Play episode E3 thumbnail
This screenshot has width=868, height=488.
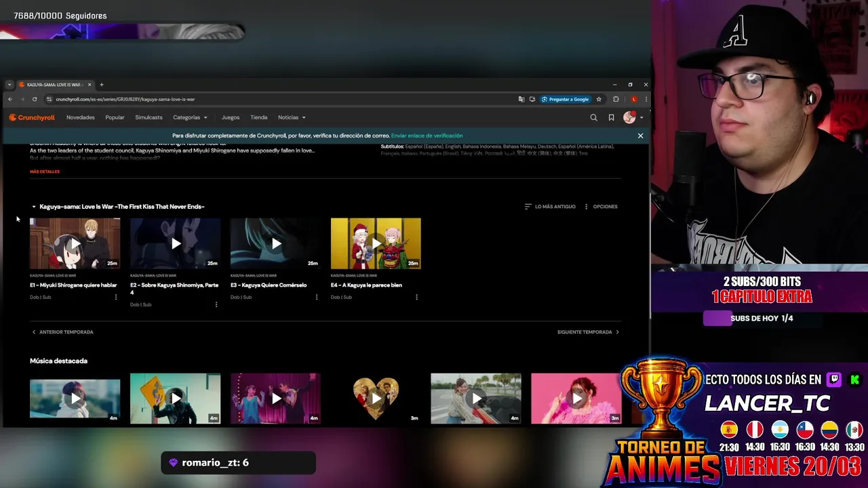click(x=275, y=243)
